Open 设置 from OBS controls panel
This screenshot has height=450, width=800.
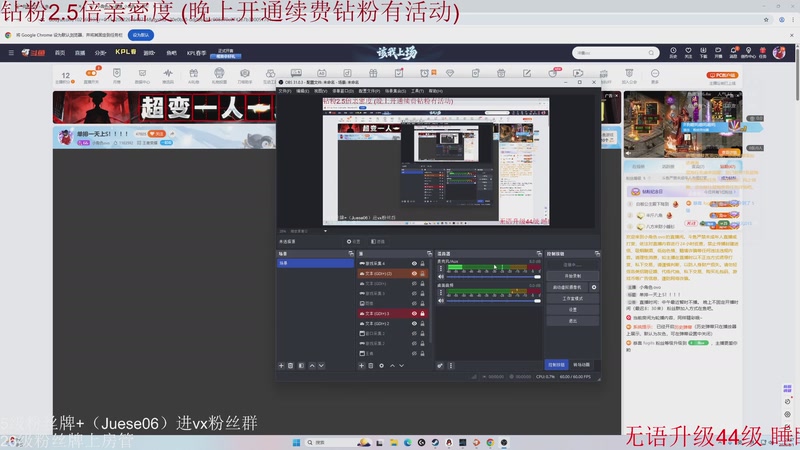point(572,310)
